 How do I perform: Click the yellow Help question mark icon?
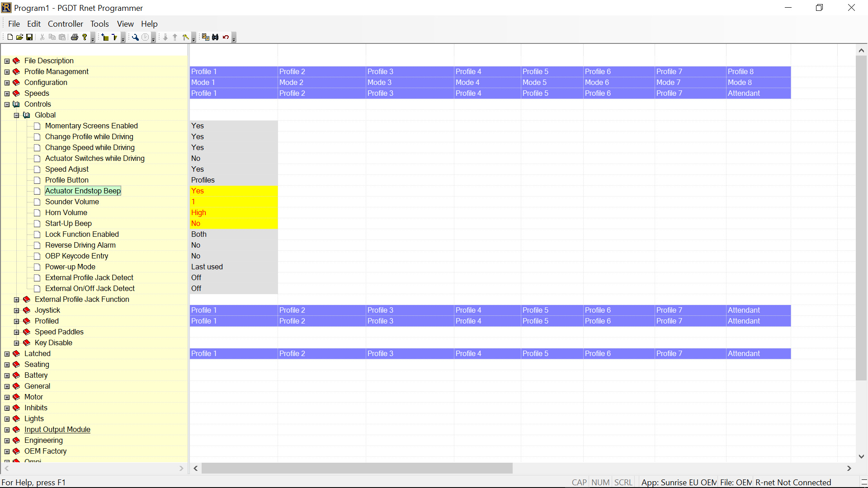click(x=85, y=37)
